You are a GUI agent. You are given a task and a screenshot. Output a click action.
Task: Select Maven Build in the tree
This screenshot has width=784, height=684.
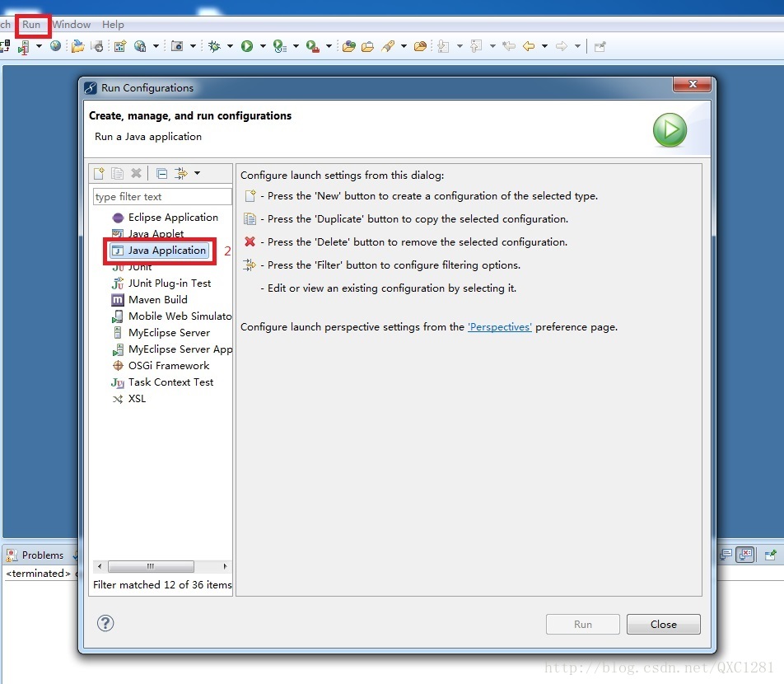(x=150, y=300)
